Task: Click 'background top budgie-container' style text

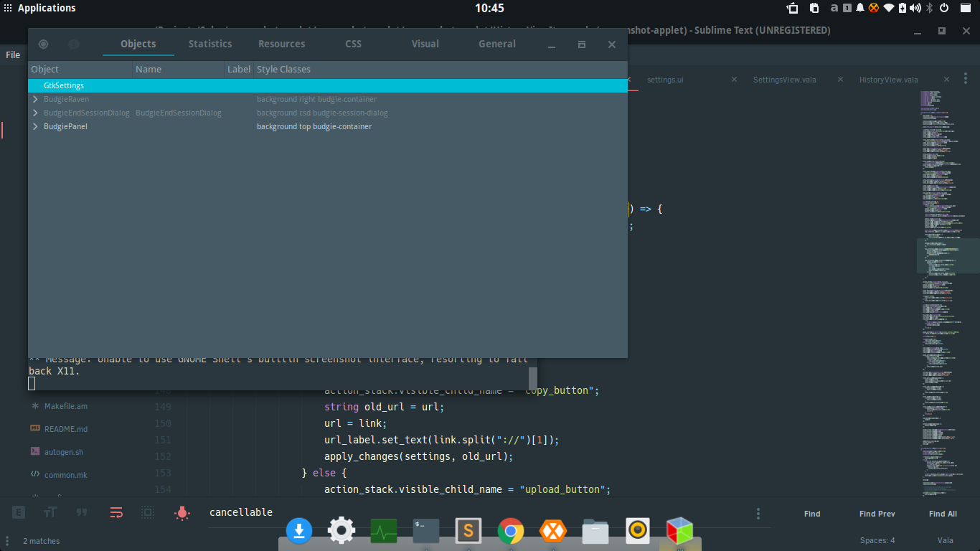Action: (314, 126)
